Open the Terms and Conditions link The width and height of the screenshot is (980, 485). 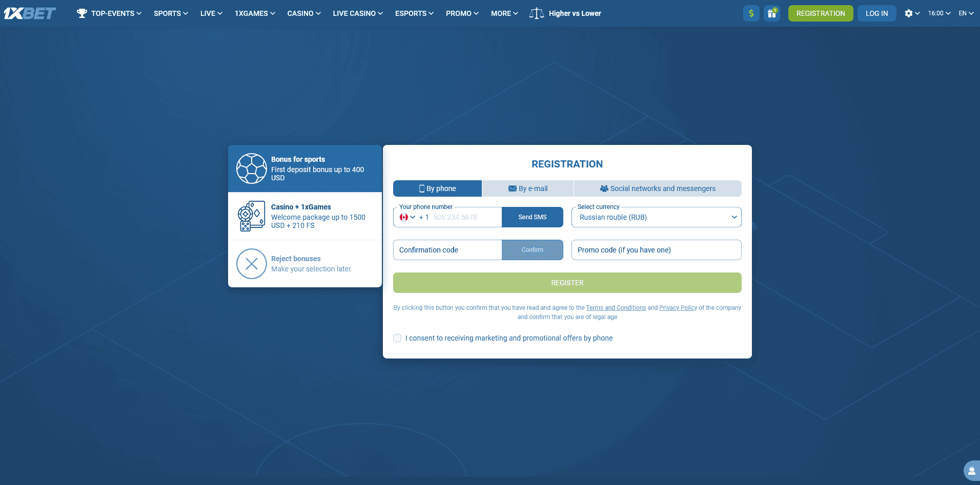tap(616, 308)
